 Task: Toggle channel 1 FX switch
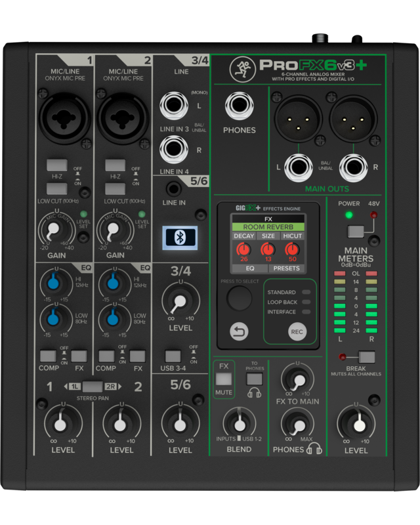point(79,356)
